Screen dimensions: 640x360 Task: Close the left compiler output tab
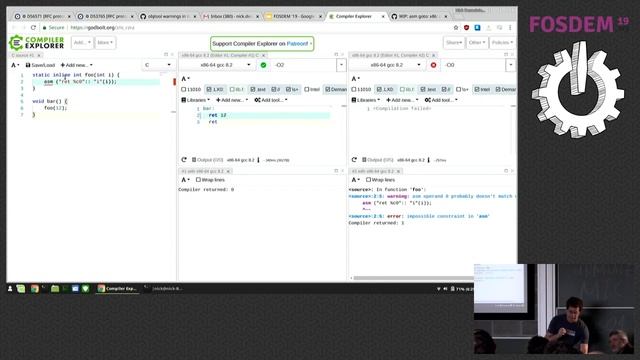pos(228,171)
